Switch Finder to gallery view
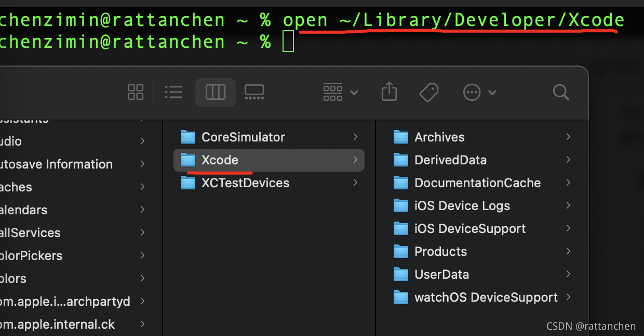Screen dimensions: 644x336 tap(254, 93)
